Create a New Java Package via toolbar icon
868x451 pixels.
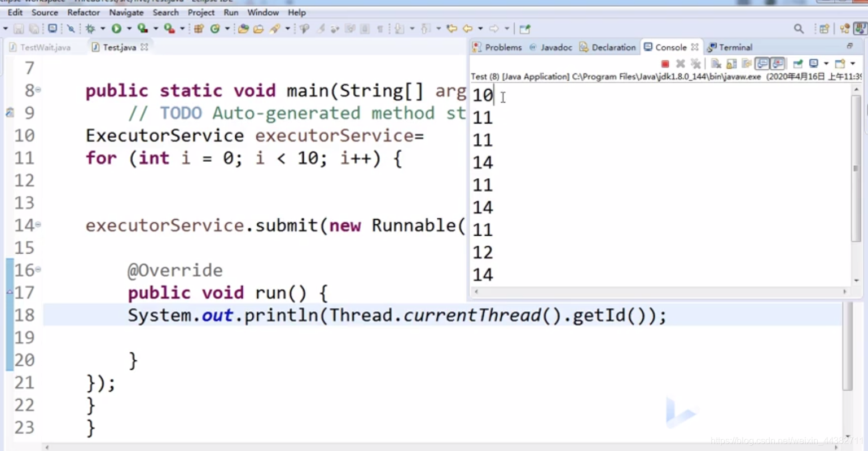tap(198, 29)
